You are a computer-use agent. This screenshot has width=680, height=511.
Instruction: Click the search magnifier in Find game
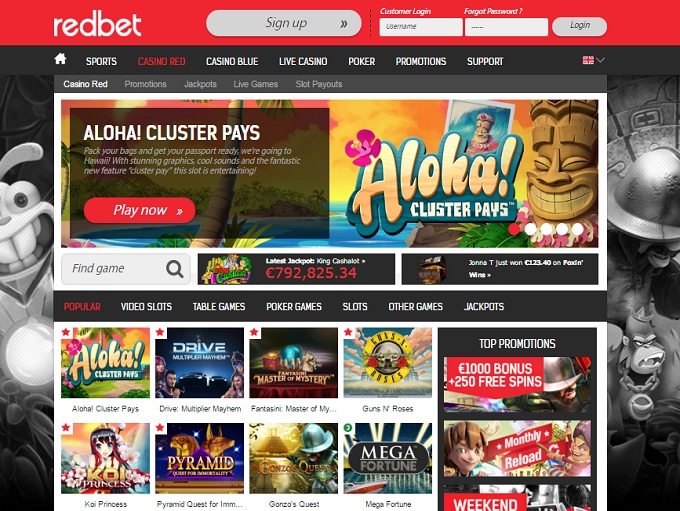pyautogui.click(x=175, y=269)
